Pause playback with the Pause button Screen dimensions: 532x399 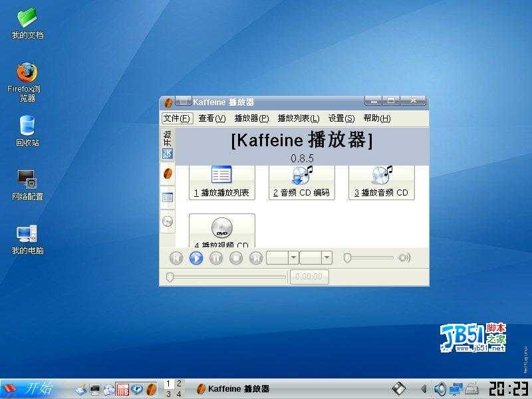(x=216, y=258)
